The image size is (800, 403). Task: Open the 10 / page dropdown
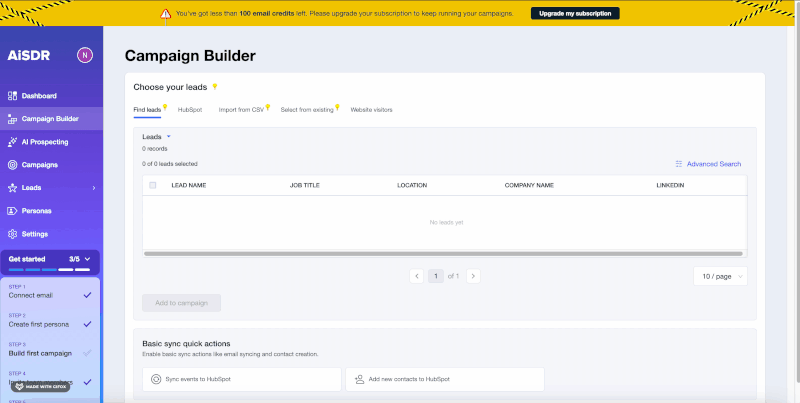coord(720,276)
